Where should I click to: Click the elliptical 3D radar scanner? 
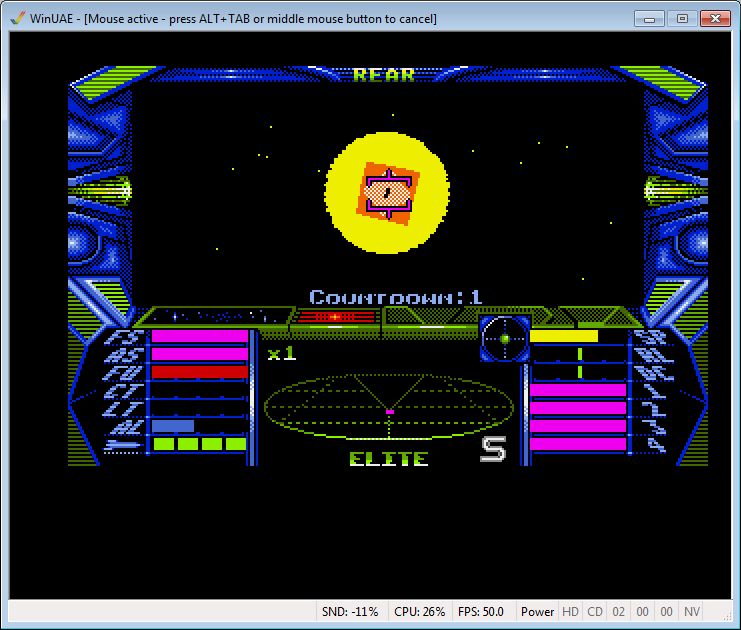[x=388, y=406]
